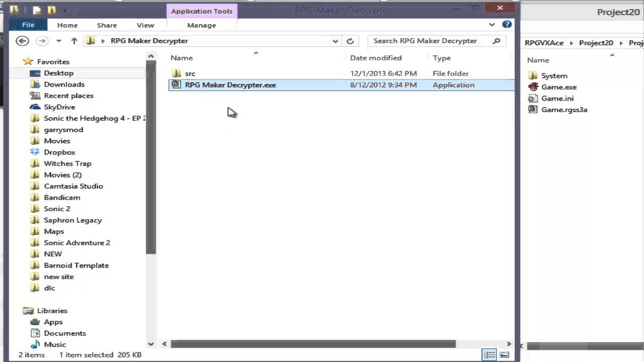
Task: Select Camtasia Studio in Favorites
Action: click(73, 186)
